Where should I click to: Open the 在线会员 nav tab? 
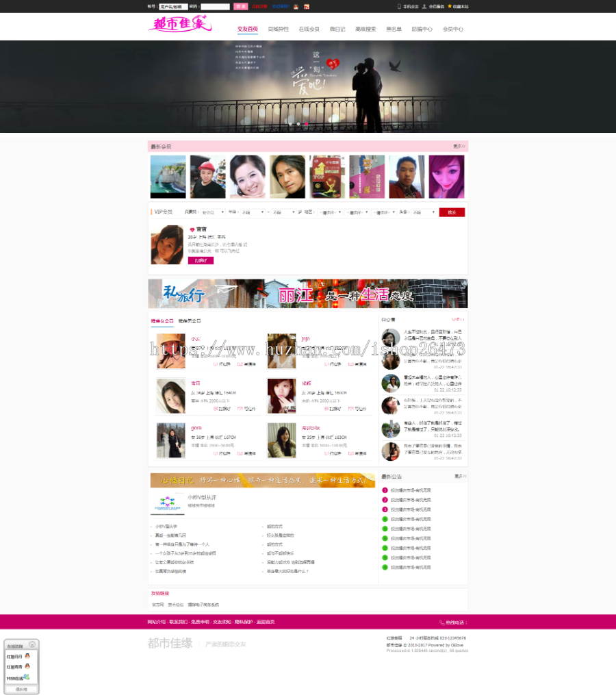pyautogui.click(x=309, y=29)
